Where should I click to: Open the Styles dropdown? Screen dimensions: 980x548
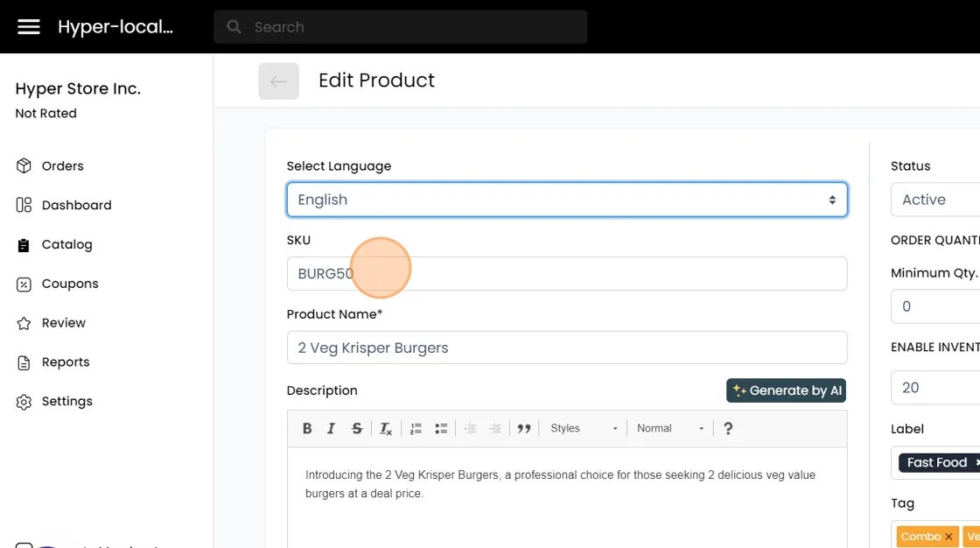[x=584, y=428]
